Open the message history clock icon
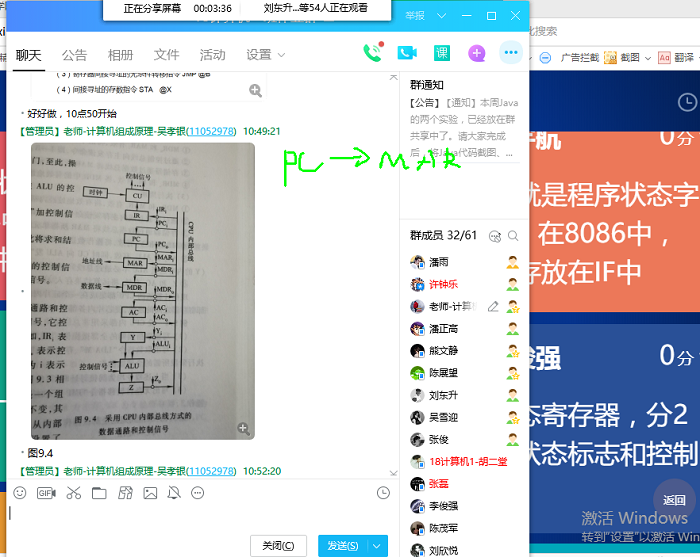Screen dimensions: 700x557 [383, 493]
